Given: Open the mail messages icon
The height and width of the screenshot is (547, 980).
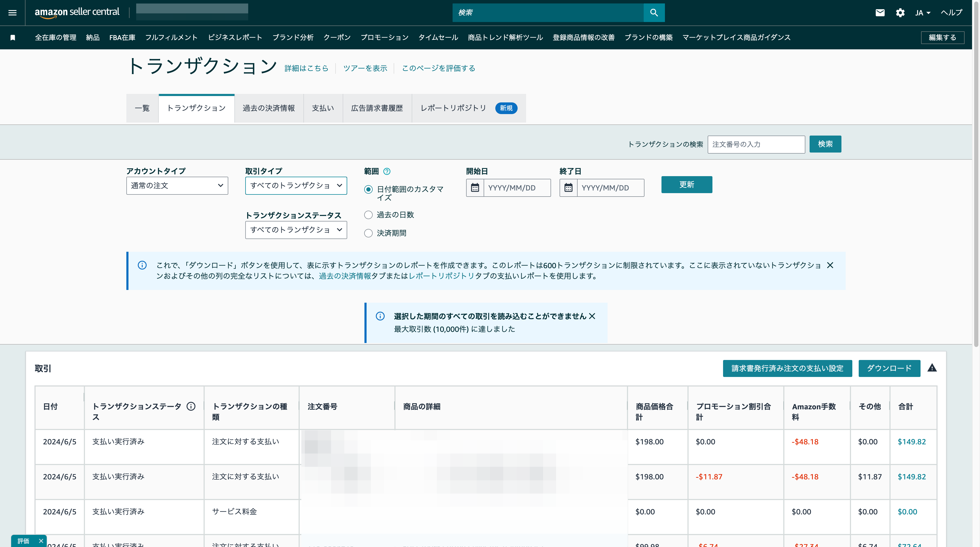Looking at the screenshot, I should [880, 12].
